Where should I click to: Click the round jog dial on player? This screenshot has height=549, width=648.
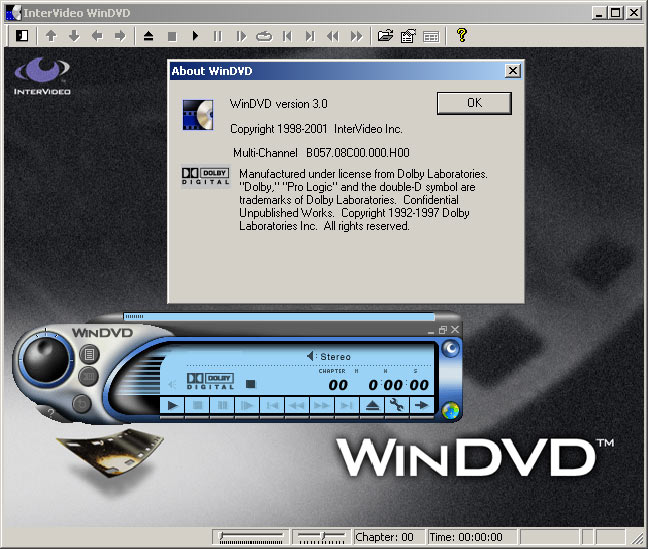[46, 358]
